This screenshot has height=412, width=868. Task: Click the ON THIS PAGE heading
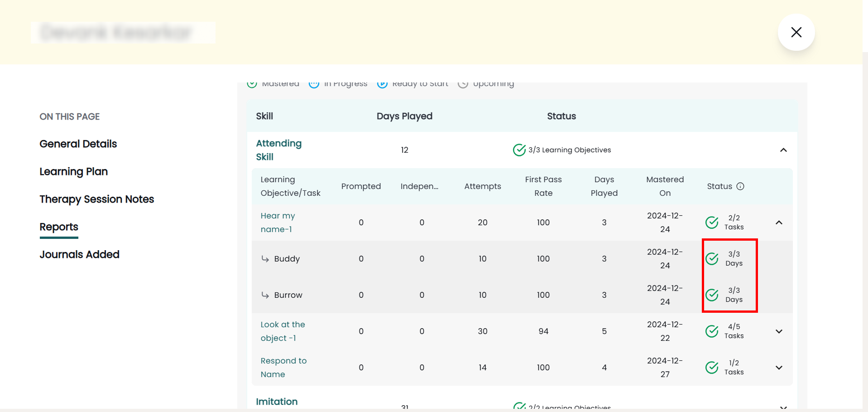(70, 116)
